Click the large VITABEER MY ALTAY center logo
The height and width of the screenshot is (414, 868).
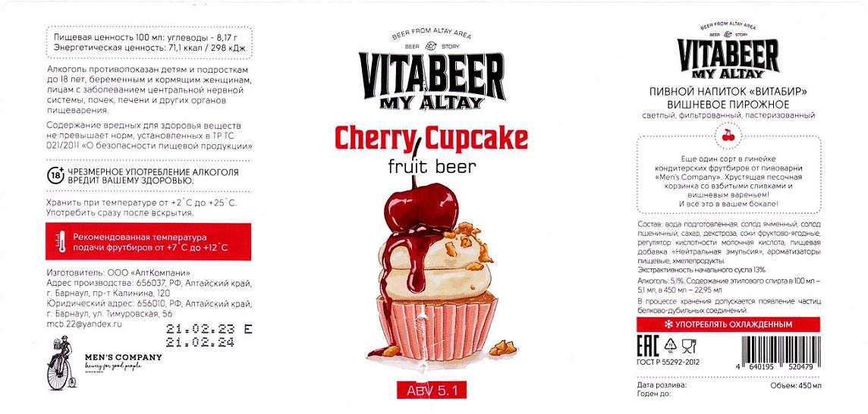click(432, 80)
